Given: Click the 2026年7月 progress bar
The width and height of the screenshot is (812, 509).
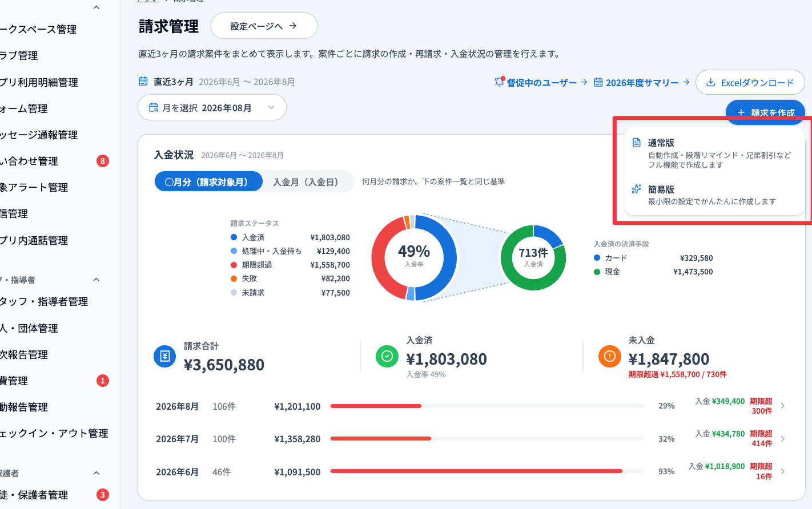Looking at the screenshot, I should point(487,439).
